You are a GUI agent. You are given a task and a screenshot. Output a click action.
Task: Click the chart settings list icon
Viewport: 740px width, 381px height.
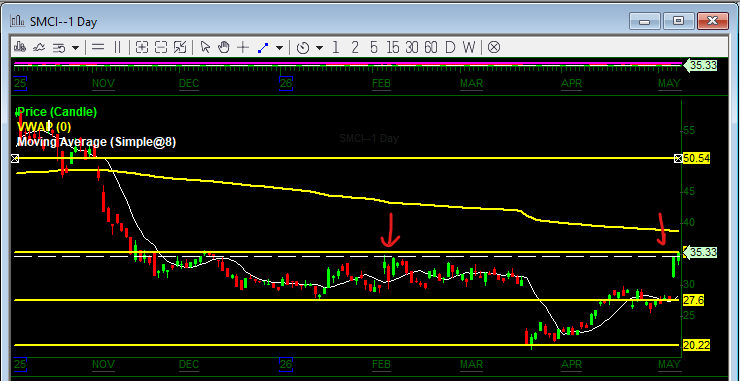point(59,48)
